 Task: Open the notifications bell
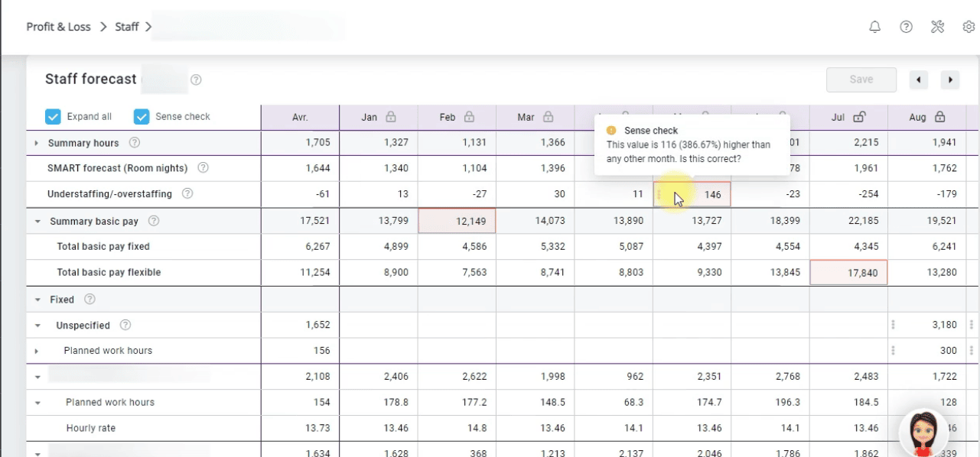coord(875,27)
